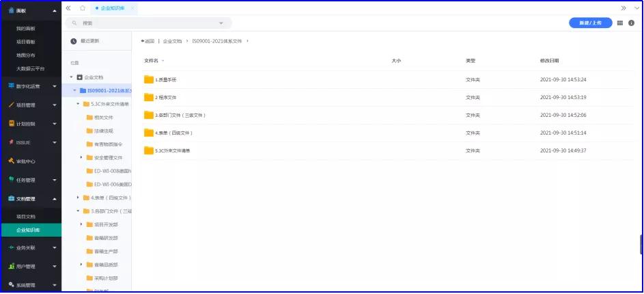Click the 数字化运营 monitor icon

(12, 86)
